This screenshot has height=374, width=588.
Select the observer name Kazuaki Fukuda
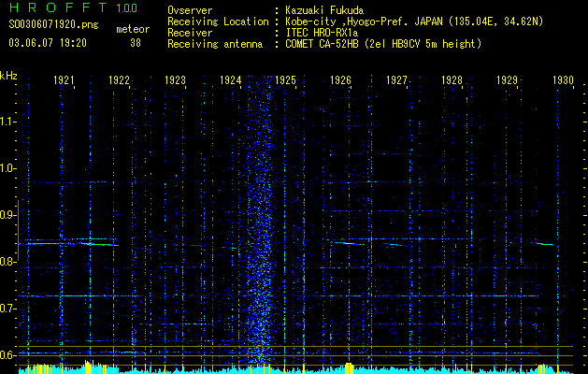click(x=324, y=10)
